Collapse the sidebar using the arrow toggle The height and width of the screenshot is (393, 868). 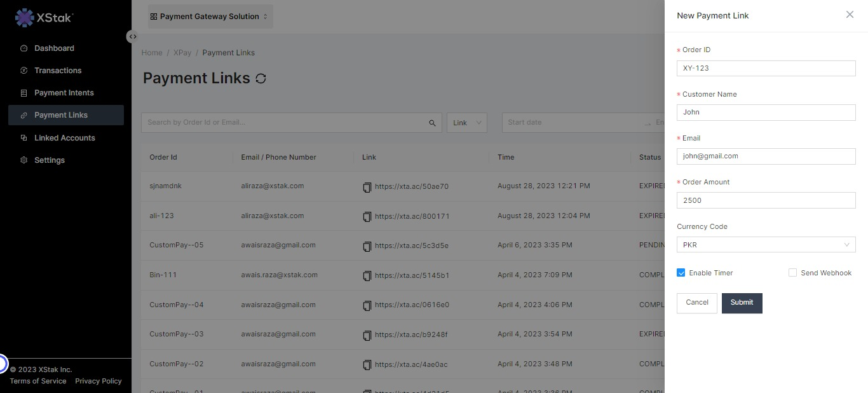[132, 37]
